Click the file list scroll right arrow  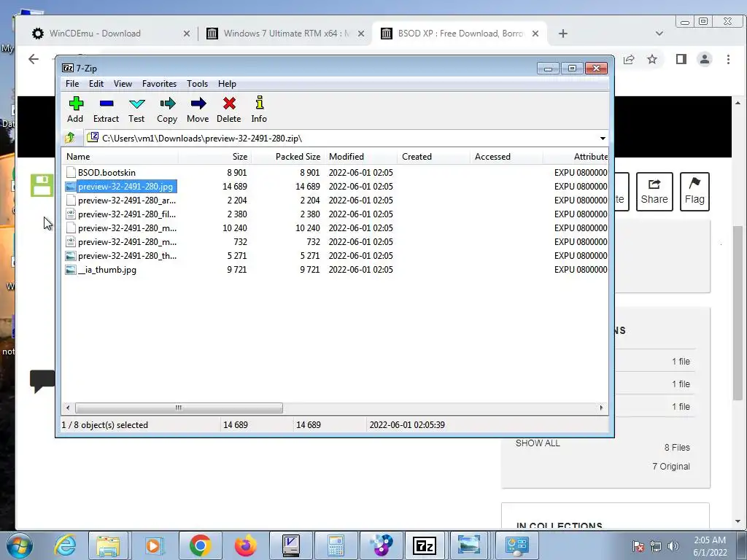point(601,408)
